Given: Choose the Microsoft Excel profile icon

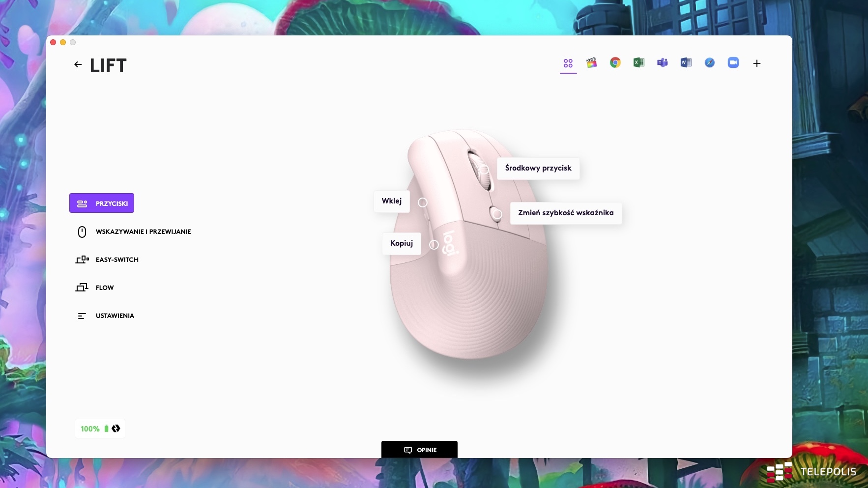Looking at the screenshot, I should coord(639,63).
